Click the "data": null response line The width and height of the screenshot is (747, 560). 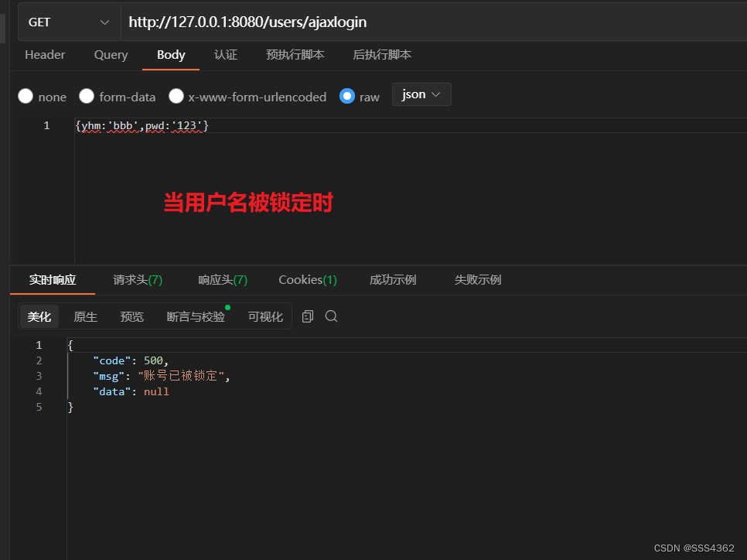[x=131, y=391]
